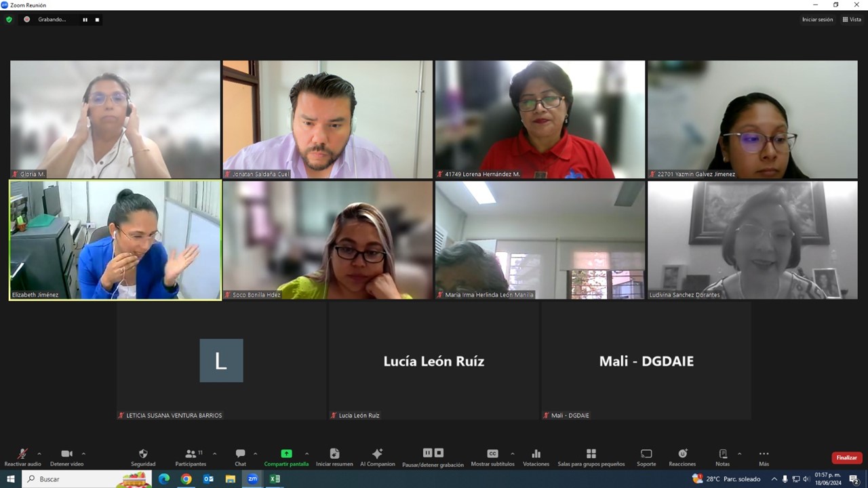This screenshot has width=868, height=488.
Task: Click Iniciar sesión at top right
Action: pos(817,20)
